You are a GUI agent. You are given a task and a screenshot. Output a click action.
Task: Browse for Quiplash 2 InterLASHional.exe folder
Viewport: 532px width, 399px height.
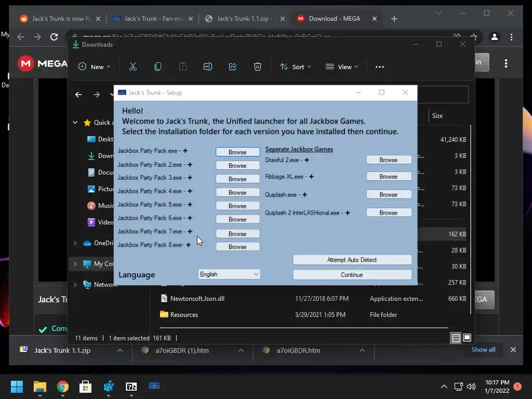389,212
